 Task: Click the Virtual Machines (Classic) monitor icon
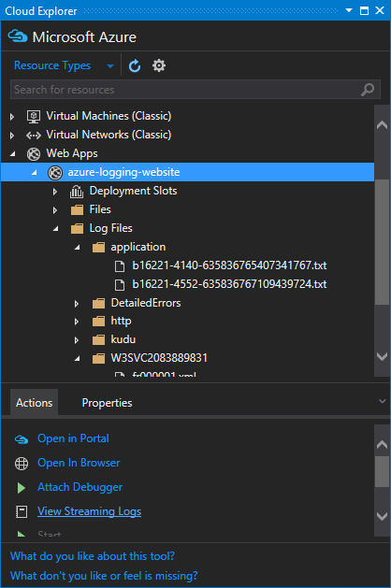(34, 116)
